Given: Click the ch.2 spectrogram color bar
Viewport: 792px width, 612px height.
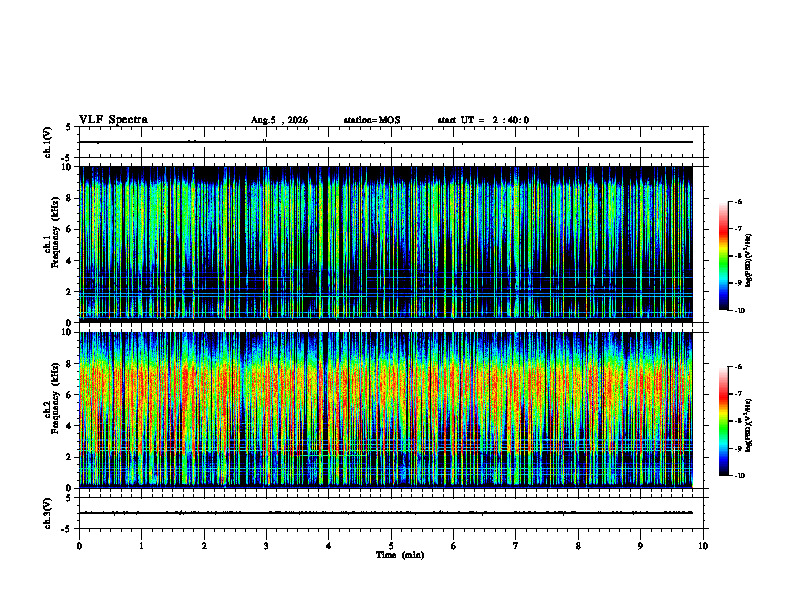Looking at the screenshot, I should 723,421.
